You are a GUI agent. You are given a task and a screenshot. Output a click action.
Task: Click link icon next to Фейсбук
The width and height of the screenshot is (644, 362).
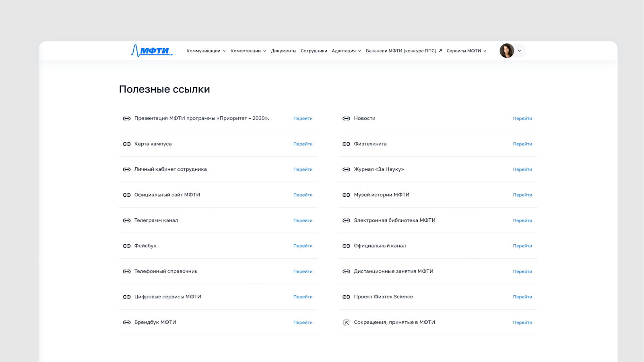[127, 246]
